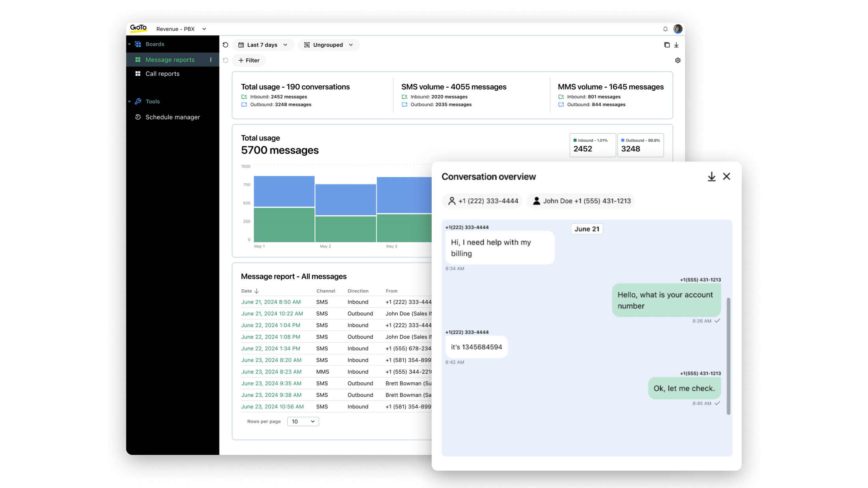
Task: Download the Conversation overview transcript
Action: [x=712, y=176]
